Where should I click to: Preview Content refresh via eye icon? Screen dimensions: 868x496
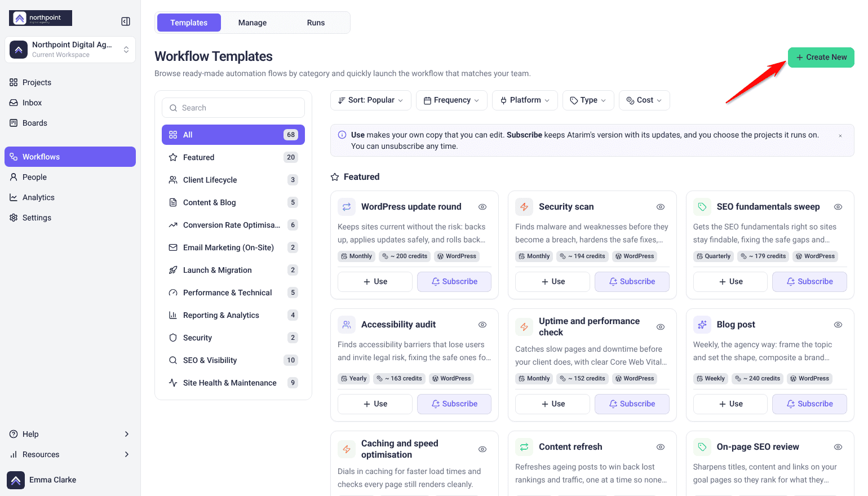(x=661, y=447)
